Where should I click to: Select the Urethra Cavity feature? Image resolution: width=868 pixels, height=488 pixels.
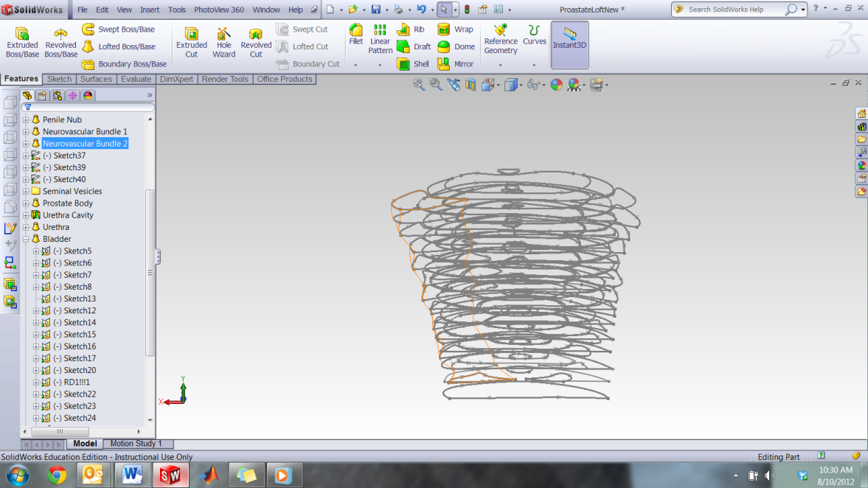(x=68, y=215)
